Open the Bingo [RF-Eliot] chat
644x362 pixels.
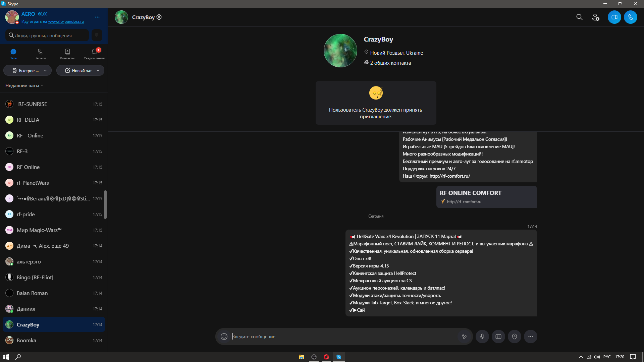point(54,277)
